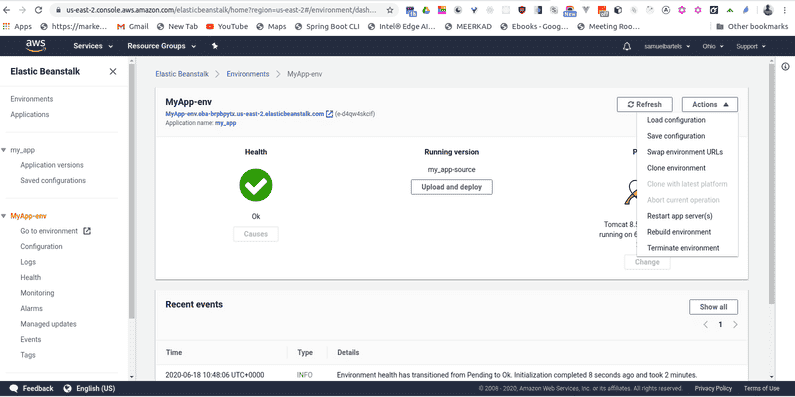
Task: Click the Feedback speech bubble icon
Action: tap(13, 388)
